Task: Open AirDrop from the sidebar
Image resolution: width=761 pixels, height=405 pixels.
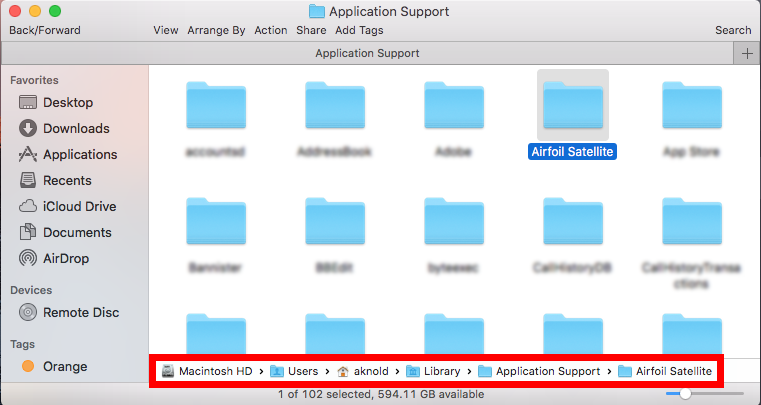Action: [53, 258]
